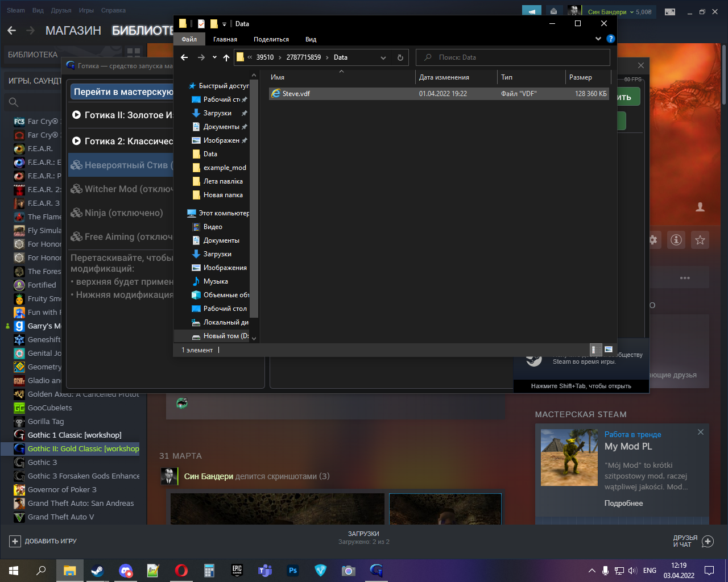Screen dimensions: 728x582
Task: Open МАГАЗИН section in Steam
Action: coord(73,31)
